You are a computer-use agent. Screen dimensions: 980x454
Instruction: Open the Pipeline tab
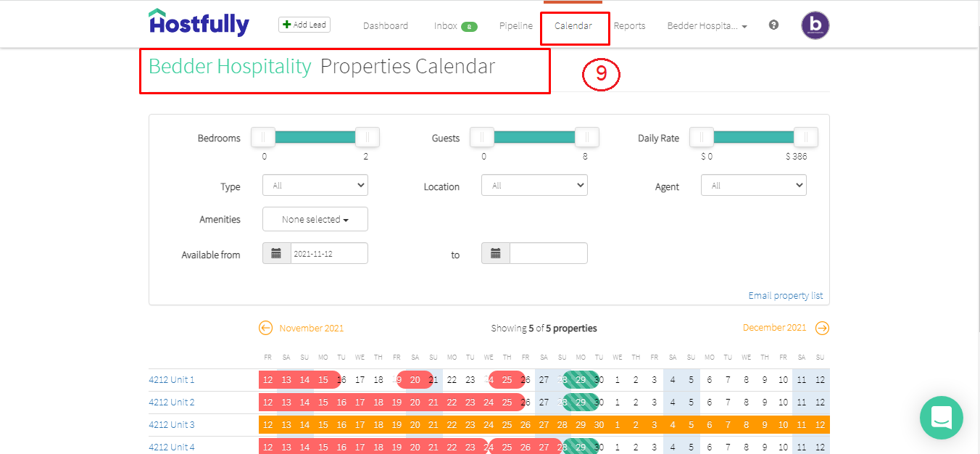click(x=515, y=25)
